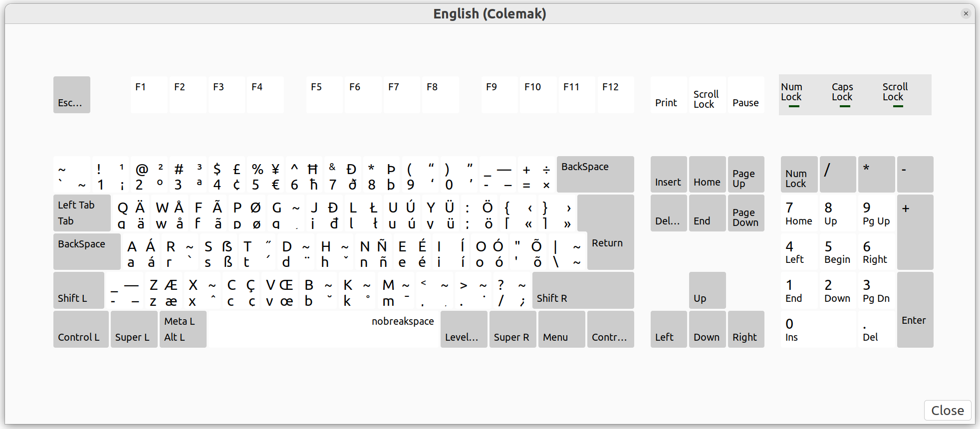The height and width of the screenshot is (429, 980).
Task: Click the numpad Num Lock key
Action: tap(799, 175)
